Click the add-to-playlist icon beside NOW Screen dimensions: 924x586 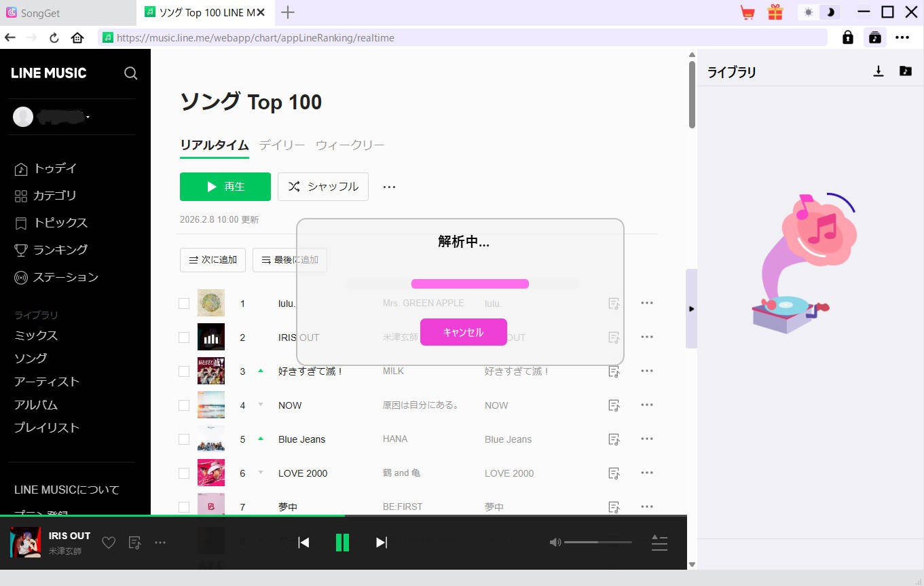coord(614,405)
